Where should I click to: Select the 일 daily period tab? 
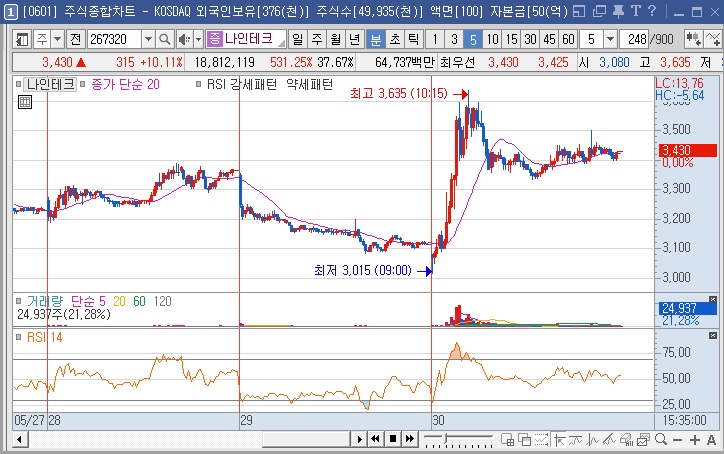point(297,40)
